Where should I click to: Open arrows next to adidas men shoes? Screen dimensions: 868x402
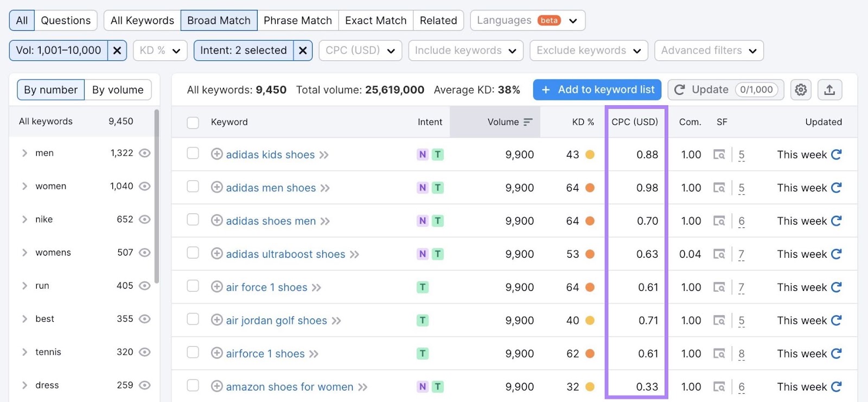325,188
